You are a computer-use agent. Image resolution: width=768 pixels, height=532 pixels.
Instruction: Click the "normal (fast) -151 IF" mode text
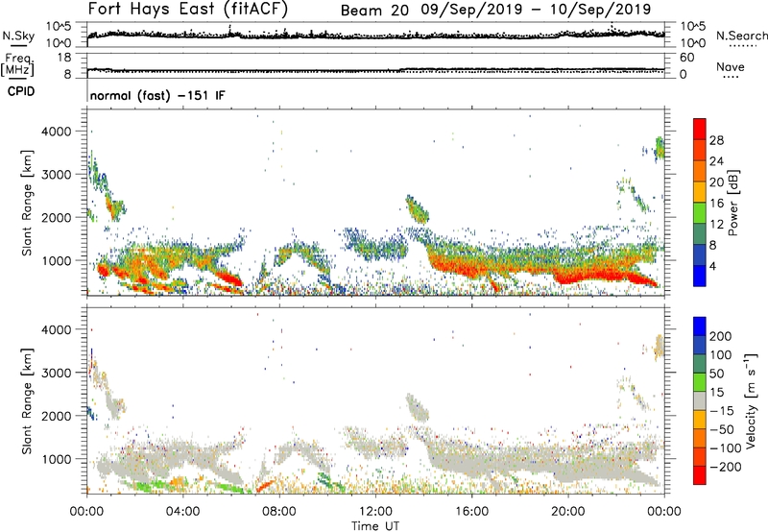pos(157,95)
